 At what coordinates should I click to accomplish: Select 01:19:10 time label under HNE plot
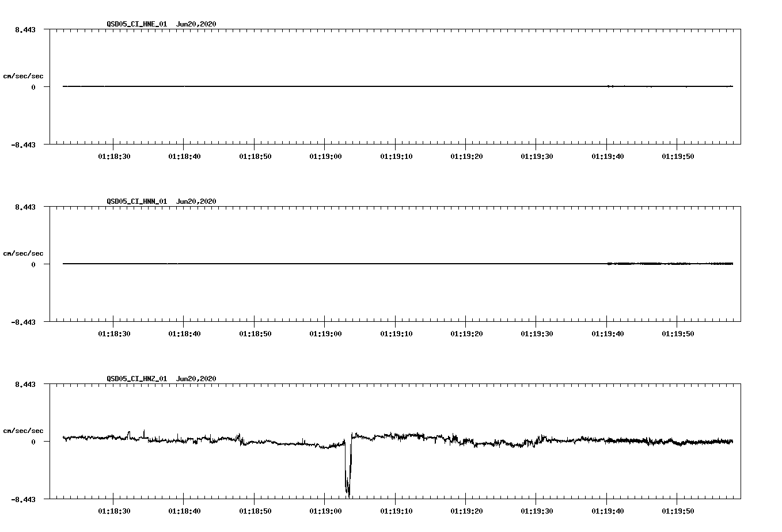click(x=396, y=157)
